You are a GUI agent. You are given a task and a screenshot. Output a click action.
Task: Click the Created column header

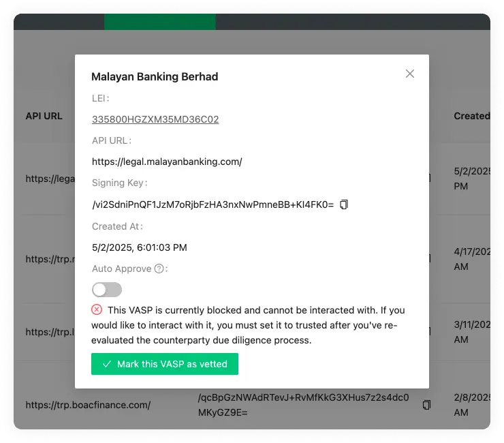(x=471, y=116)
